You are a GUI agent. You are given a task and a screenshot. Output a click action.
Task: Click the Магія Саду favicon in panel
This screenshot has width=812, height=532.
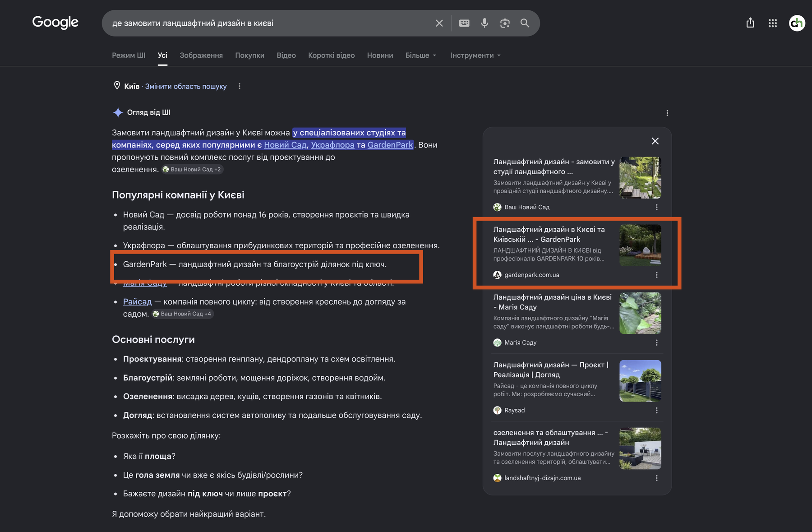497,342
